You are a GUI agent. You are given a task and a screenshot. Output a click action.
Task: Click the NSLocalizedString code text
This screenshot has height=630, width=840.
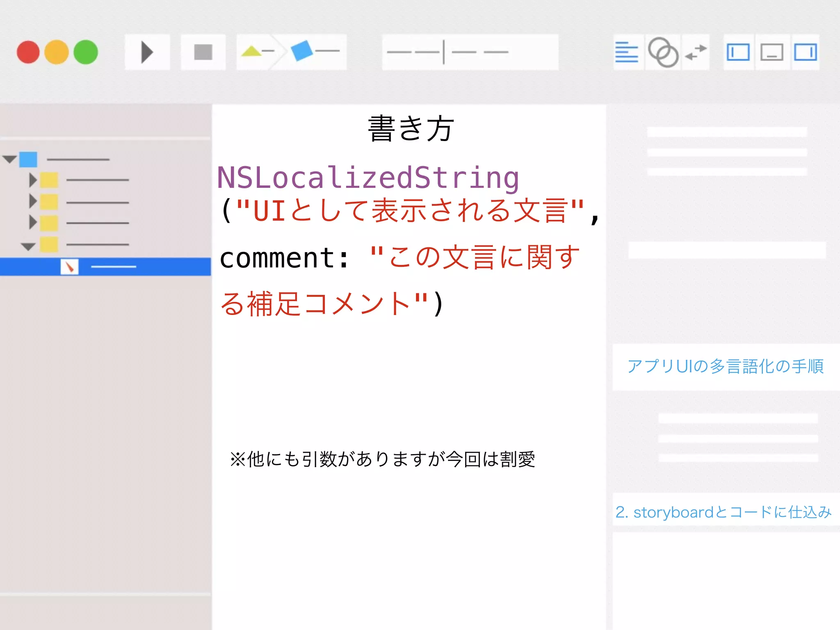pyautogui.click(x=368, y=178)
